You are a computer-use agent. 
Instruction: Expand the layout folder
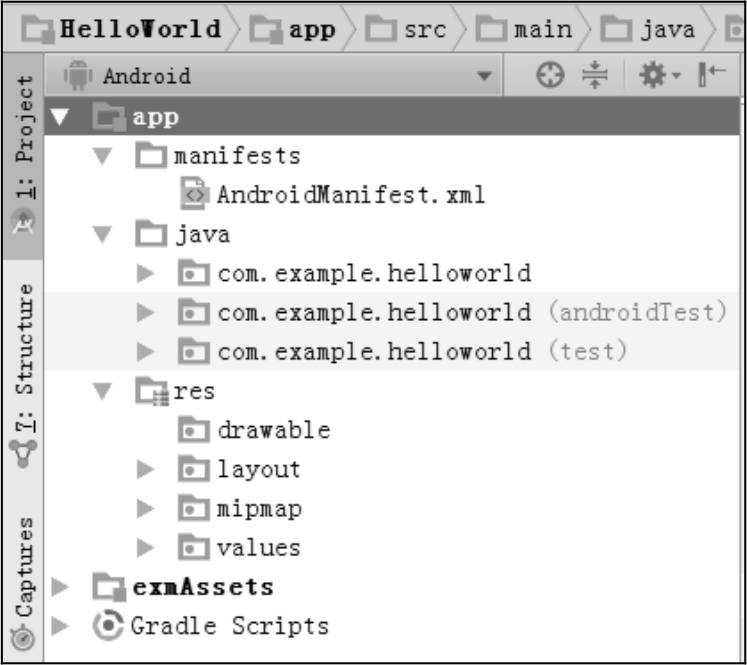tap(146, 470)
